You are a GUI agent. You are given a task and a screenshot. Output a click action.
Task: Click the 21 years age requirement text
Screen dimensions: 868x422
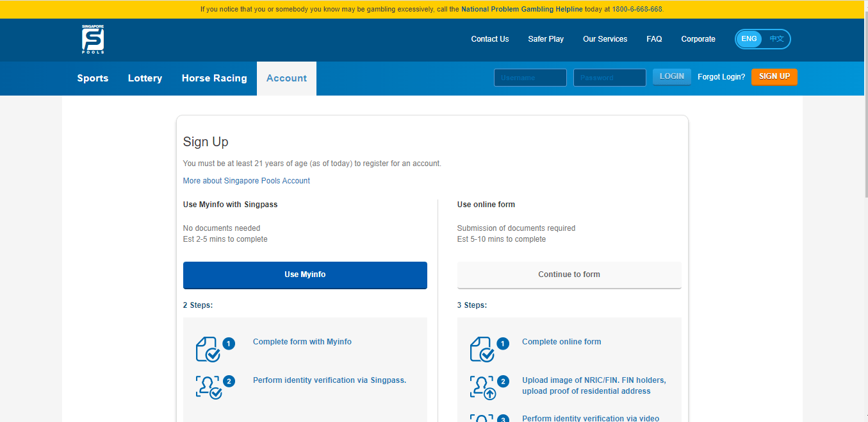312,164
